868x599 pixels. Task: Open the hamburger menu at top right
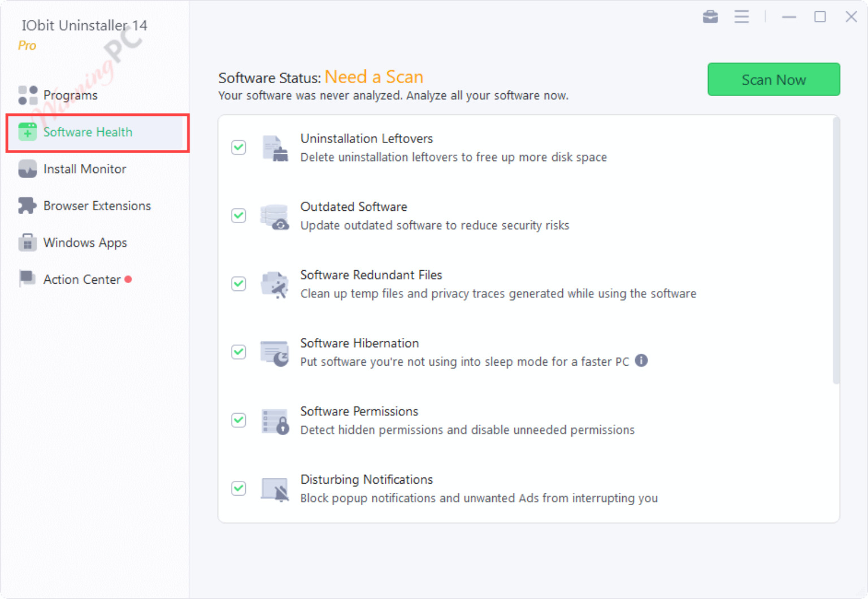741,16
